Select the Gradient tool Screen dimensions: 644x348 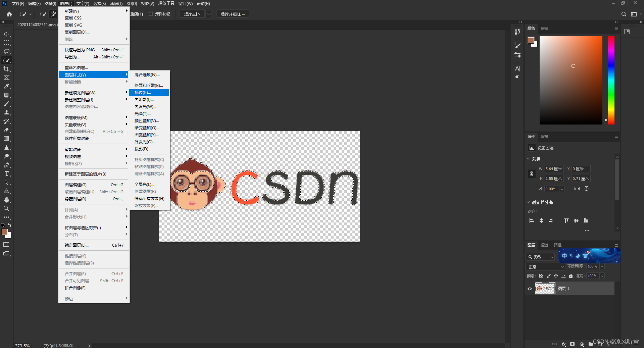pyautogui.click(x=6, y=139)
